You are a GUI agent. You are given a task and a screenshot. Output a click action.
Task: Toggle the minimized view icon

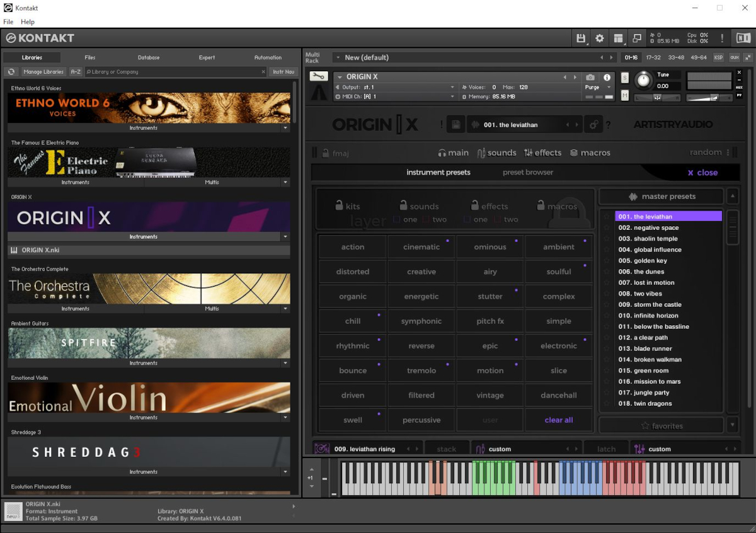pyautogui.click(x=637, y=38)
